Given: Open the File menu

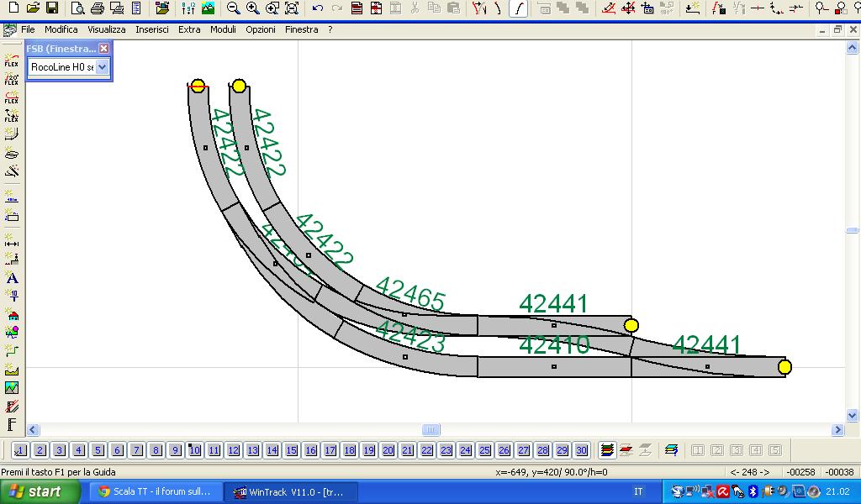Looking at the screenshot, I should point(28,29).
